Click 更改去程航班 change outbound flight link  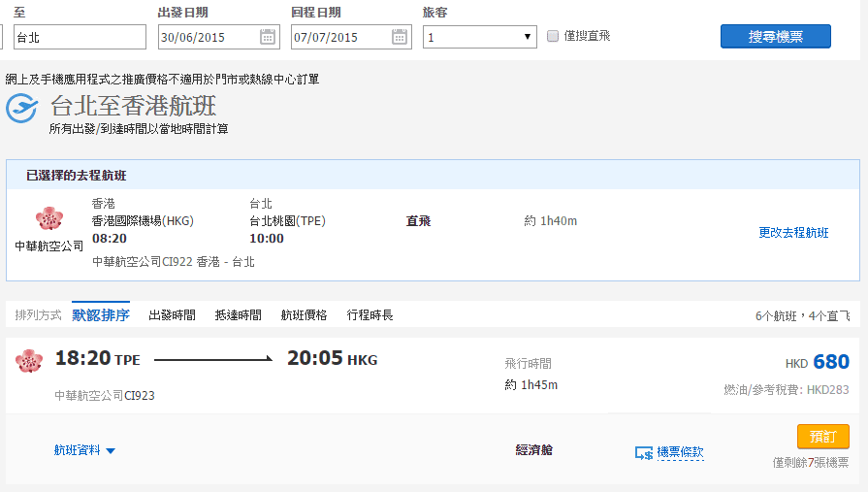[793, 233]
